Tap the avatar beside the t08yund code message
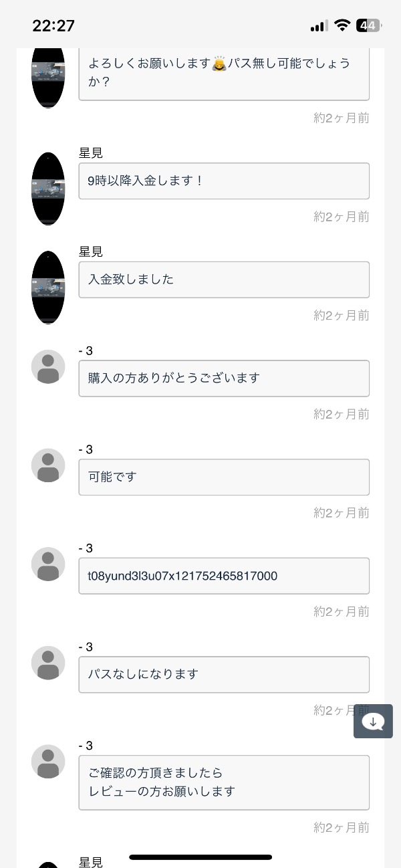The height and width of the screenshot is (868, 401). tap(48, 564)
